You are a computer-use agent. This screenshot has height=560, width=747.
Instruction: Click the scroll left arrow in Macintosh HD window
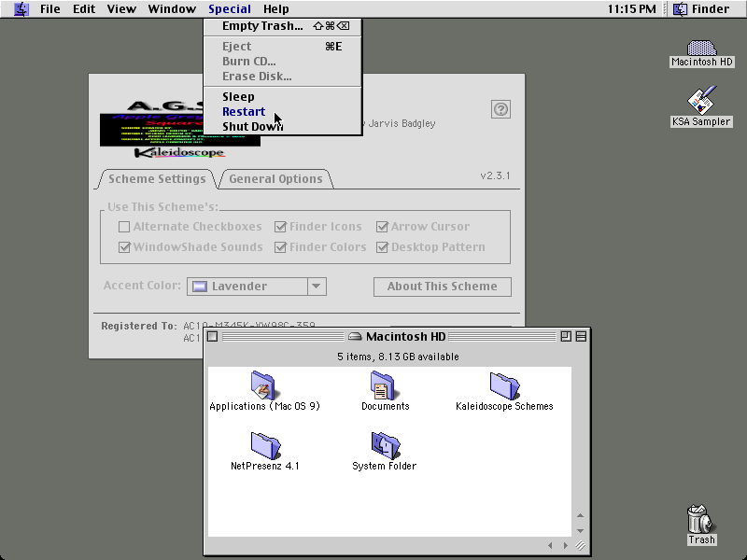pos(550,546)
